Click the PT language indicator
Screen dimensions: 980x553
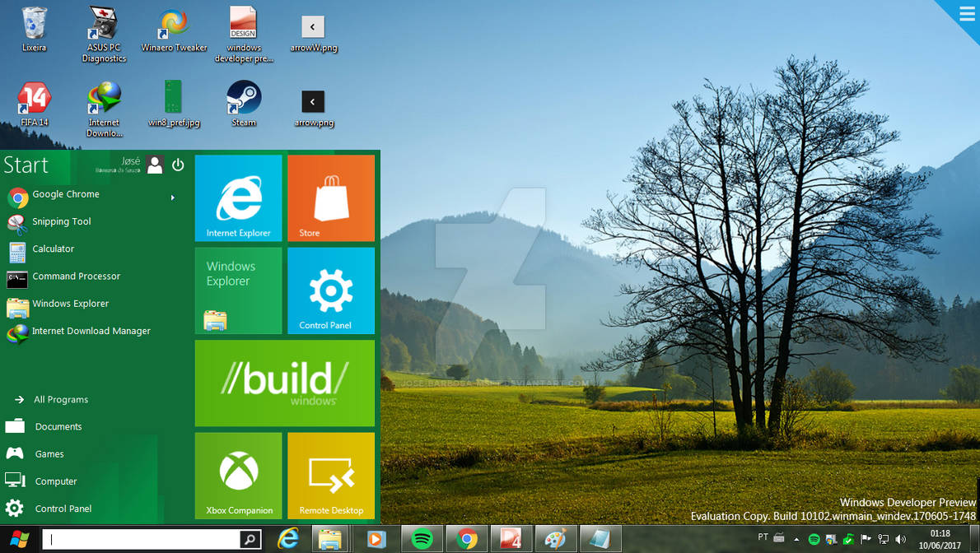(x=763, y=537)
